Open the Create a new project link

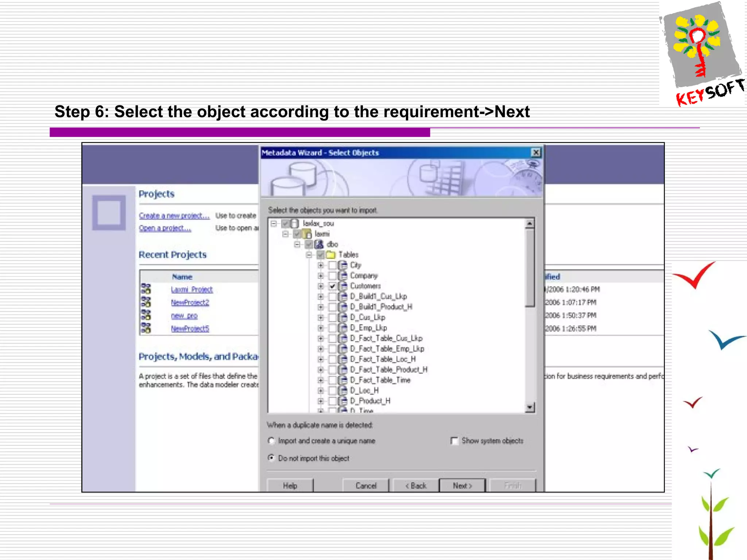pyautogui.click(x=174, y=215)
